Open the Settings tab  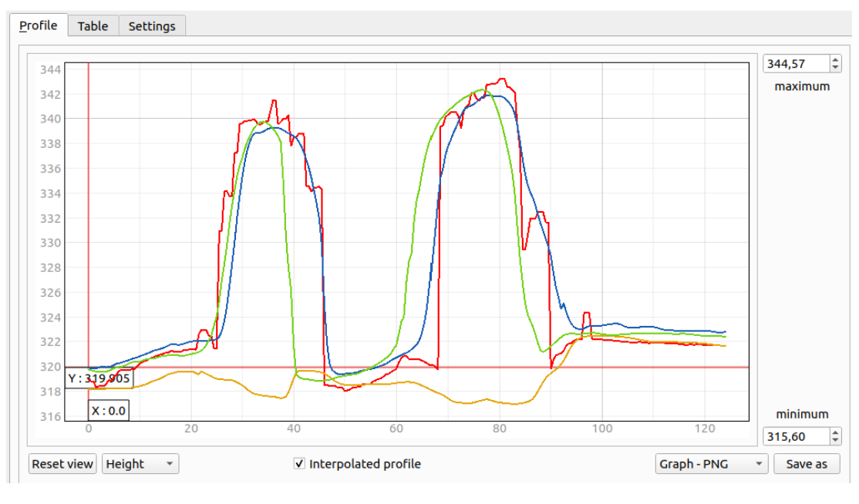(x=152, y=26)
